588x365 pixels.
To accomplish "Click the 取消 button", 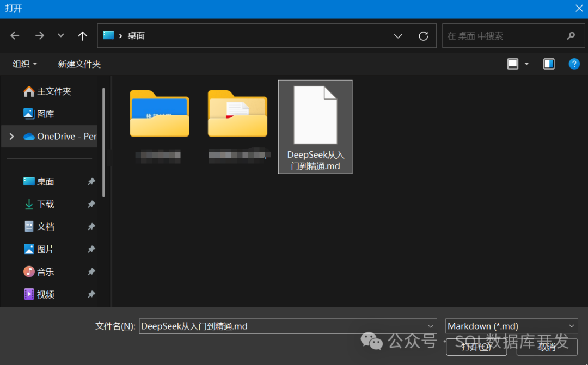I will pyautogui.click(x=547, y=347).
